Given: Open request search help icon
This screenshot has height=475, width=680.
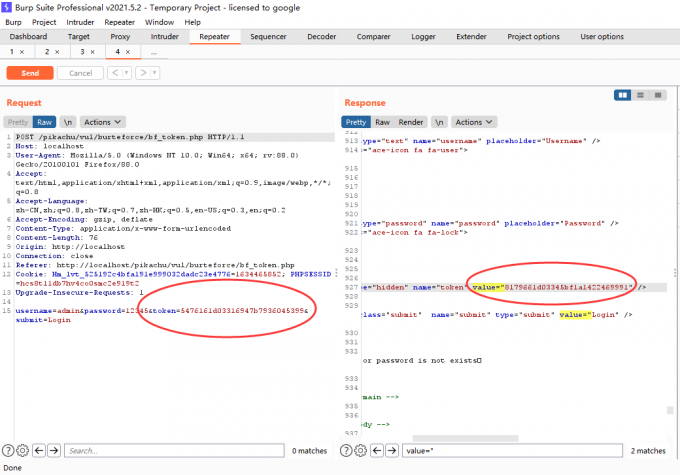Looking at the screenshot, I should [x=8, y=451].
